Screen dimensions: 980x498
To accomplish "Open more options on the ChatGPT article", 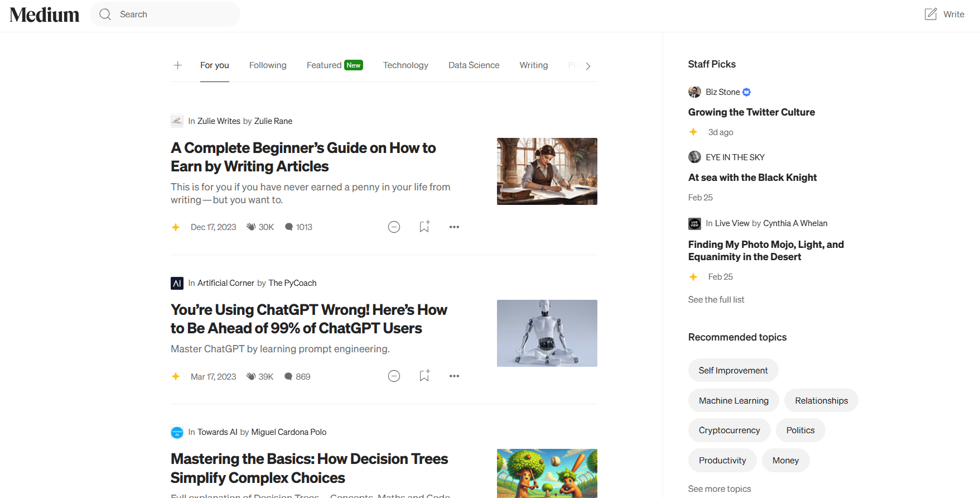I will [x=454, y=376].
